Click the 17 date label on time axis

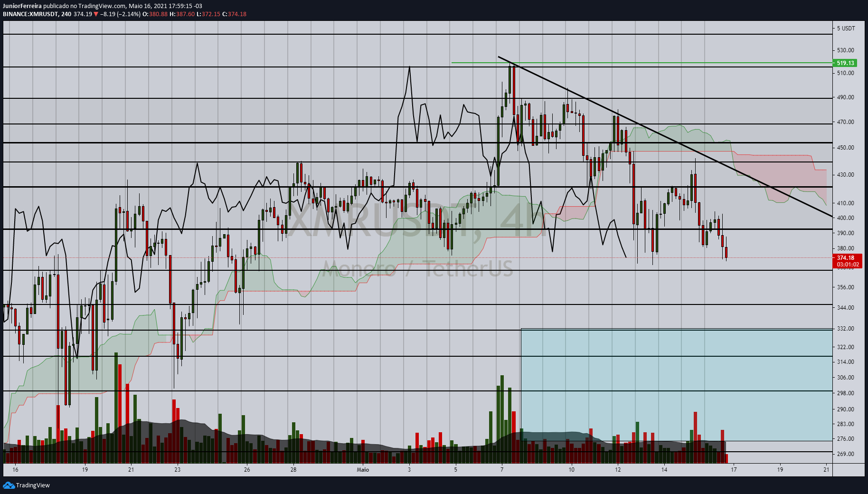[x=734, y=469]
